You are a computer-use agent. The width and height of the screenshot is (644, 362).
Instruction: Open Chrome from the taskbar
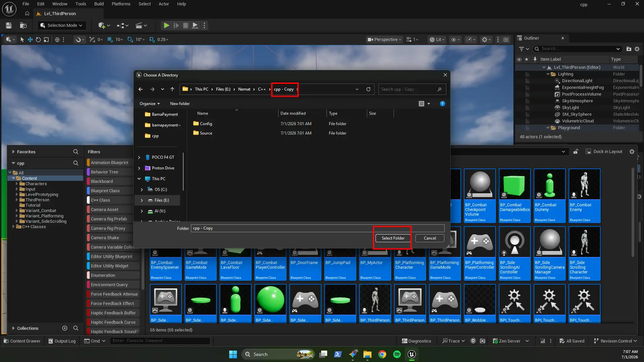[382, 354]
